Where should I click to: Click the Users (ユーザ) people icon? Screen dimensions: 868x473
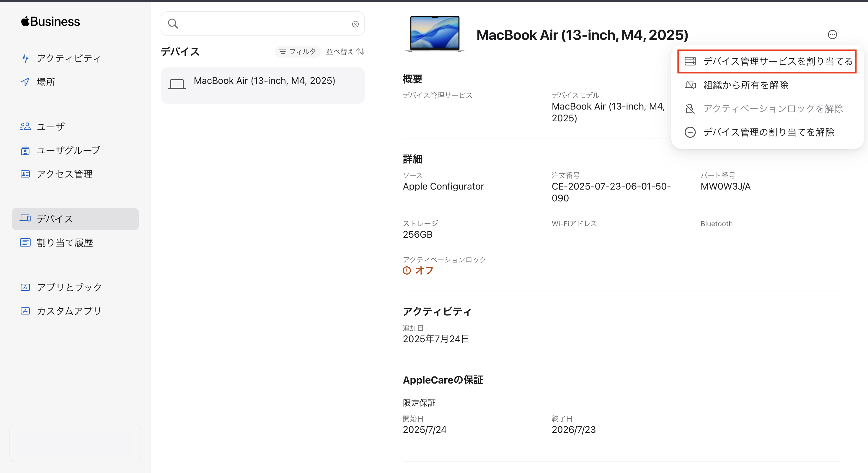25,126
